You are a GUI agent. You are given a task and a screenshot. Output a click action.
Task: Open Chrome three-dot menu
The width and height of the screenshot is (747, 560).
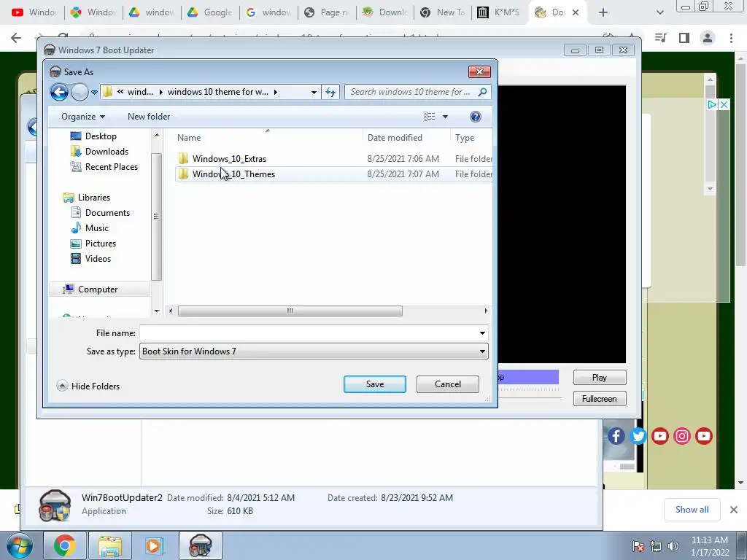click(x=731, y=38)
